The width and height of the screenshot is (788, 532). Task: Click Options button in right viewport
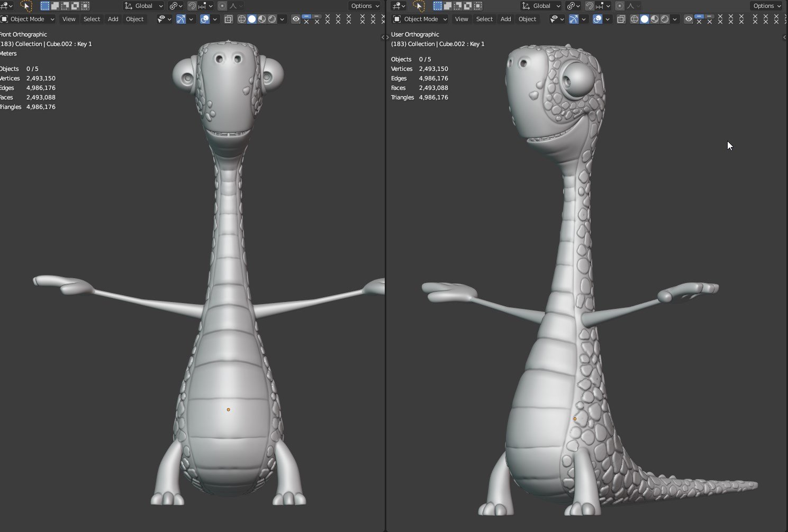coord(767,6)
